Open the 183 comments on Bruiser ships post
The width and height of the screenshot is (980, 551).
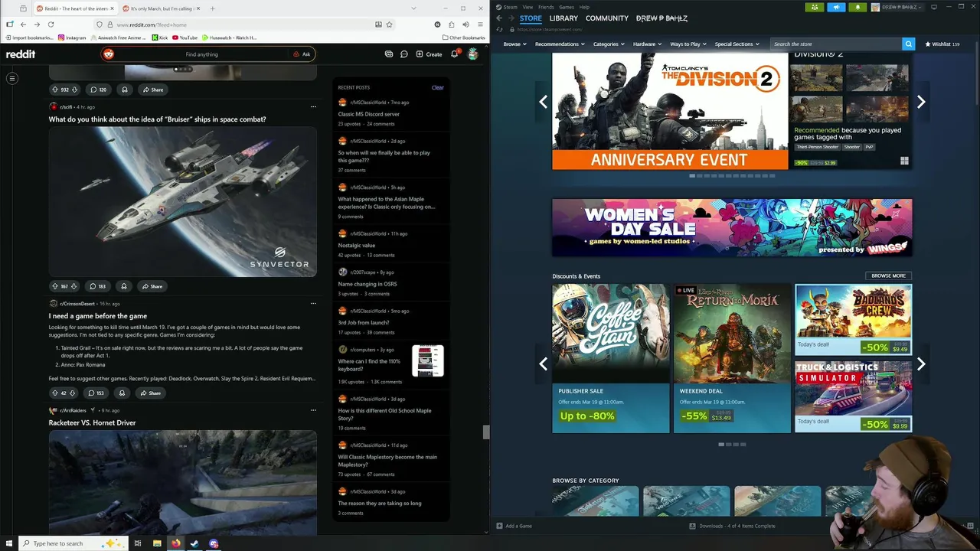click(97, 286)
